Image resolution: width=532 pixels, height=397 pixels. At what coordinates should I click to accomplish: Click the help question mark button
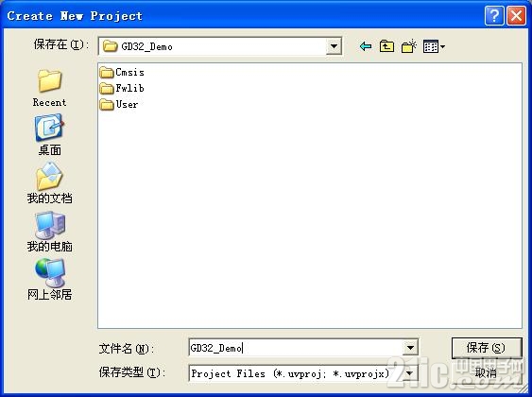point(494,16)
